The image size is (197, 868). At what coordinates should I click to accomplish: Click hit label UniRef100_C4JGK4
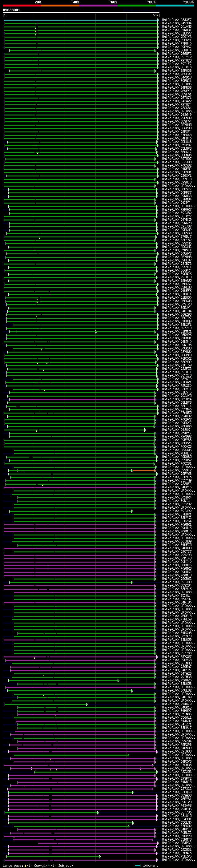(x=176, y=430)
